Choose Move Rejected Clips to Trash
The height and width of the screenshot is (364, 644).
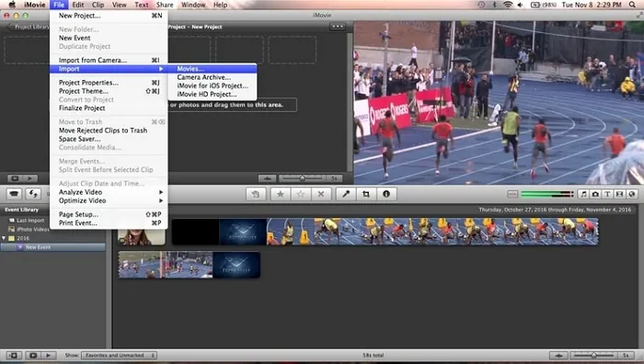pyautogui.click(x=109, y=131)
